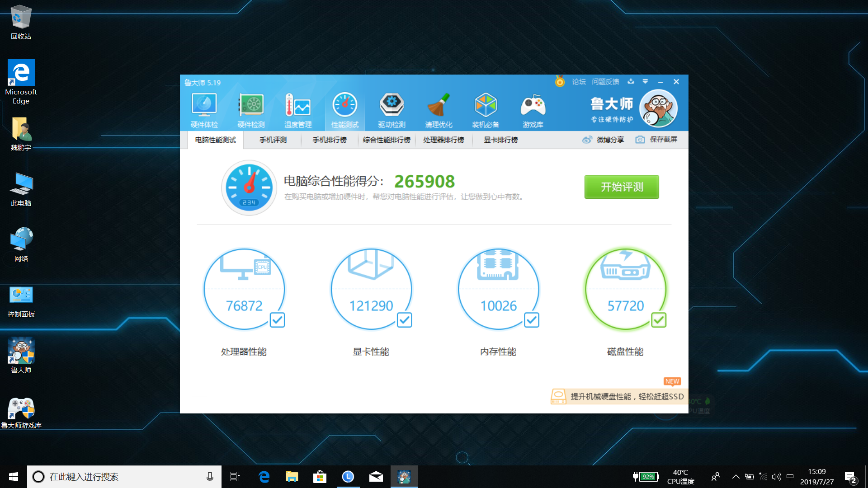Viewport: 868px width, 488px height.
Task: Switch to 电脑性能测试 tab
Action: point(216,140)
